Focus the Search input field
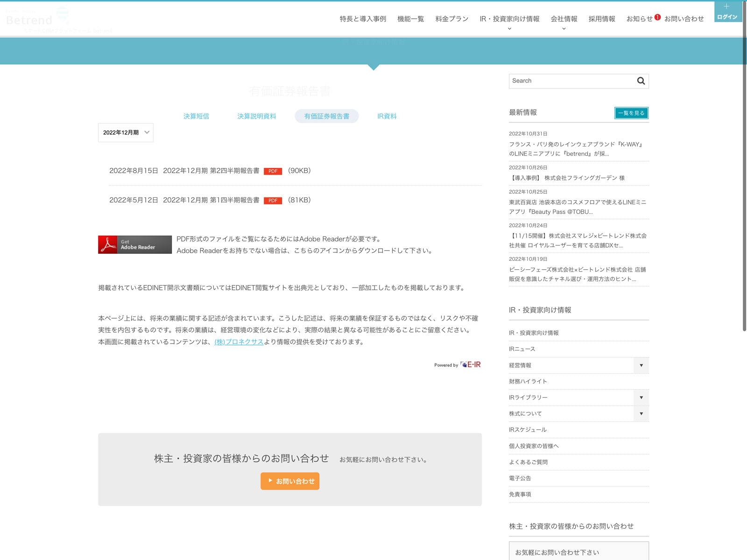The height and width of the screenshot is (560, 747). [x=572, y=81]
